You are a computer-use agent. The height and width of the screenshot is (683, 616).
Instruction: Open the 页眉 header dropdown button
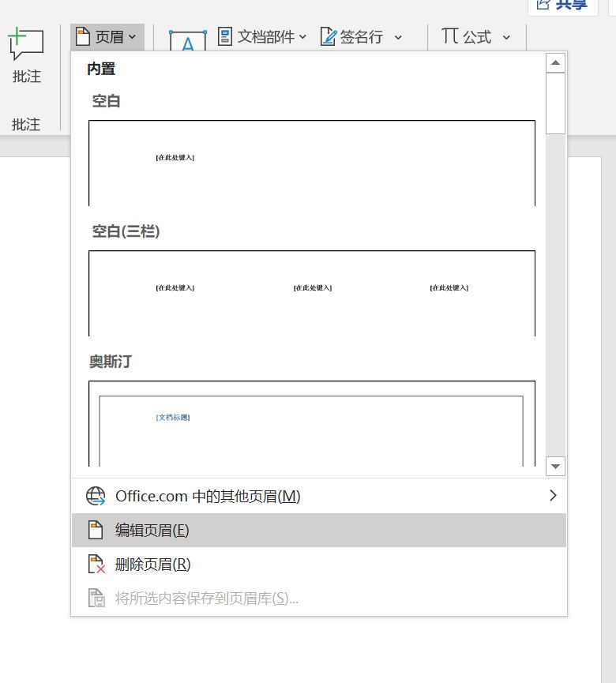[x=107, y=37]
